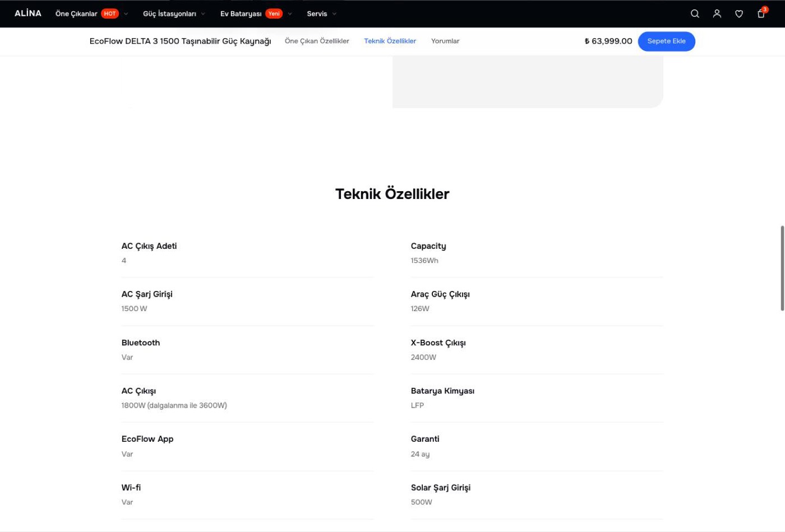The image size is (785, 532).
Task: Open the Ev Bataryası menu
Action: 241,13
